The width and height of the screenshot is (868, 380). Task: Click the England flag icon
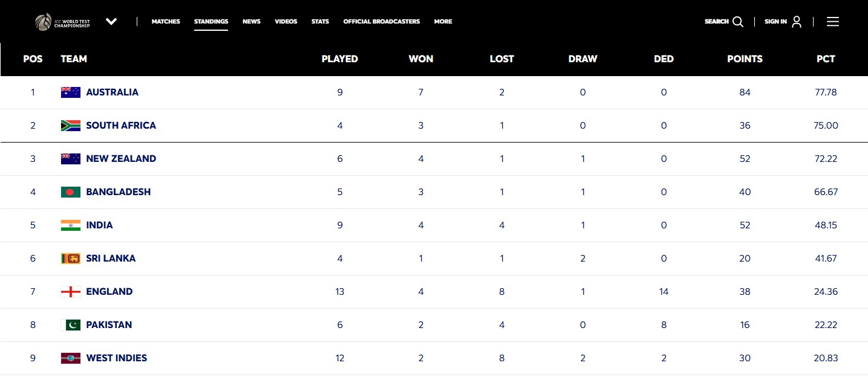pos(71,292)
